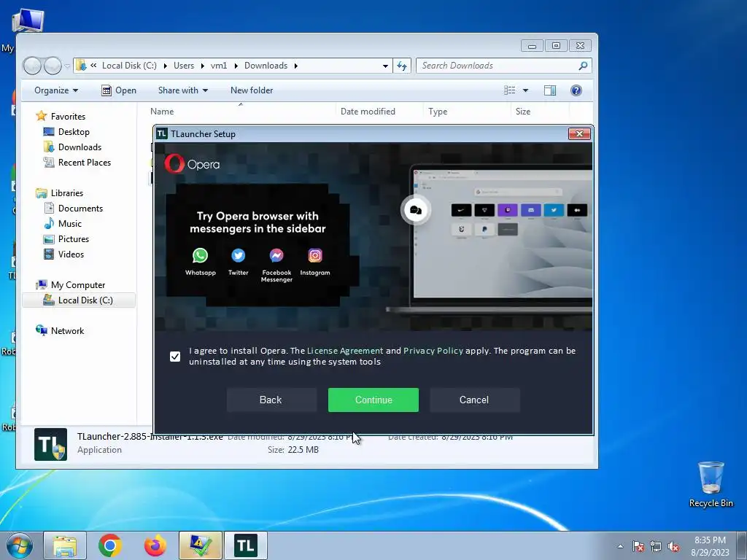Viewport: 747px width, 560px height.
Task: Open the Share with dropdown
Action: pos(183,90)
